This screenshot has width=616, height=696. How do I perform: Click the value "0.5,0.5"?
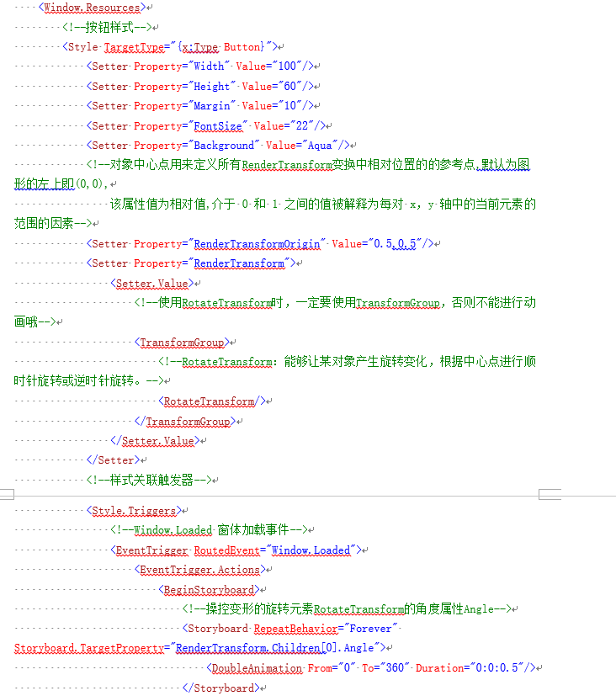point(395,244)
